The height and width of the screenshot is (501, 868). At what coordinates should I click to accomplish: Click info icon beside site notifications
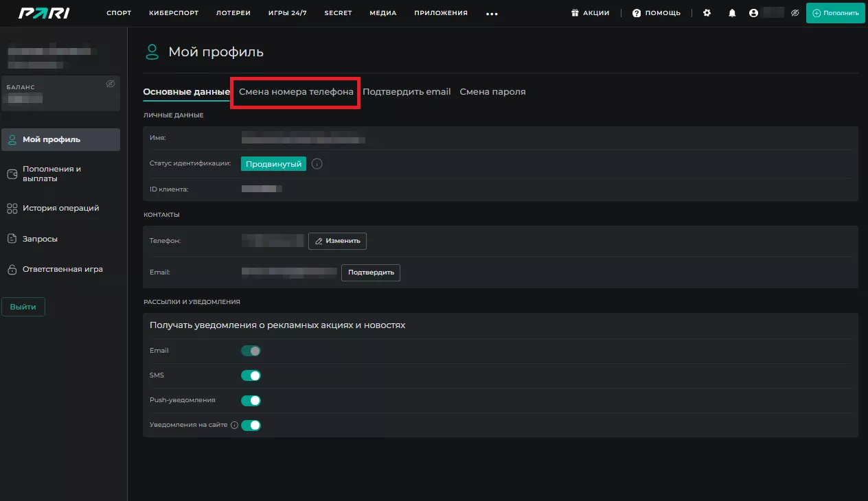[x=234, y=426]
